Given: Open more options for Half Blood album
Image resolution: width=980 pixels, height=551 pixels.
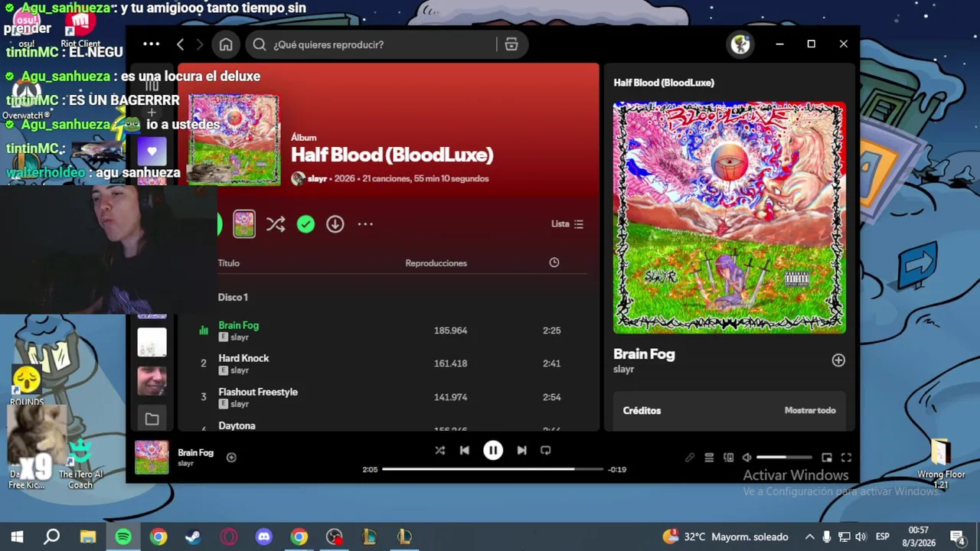Looking at the screenshot, I should click(365, 224).
